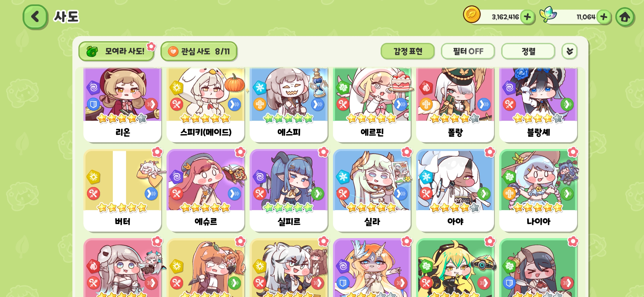
Task: Open the home screen icon
Action: click(625, 17)
